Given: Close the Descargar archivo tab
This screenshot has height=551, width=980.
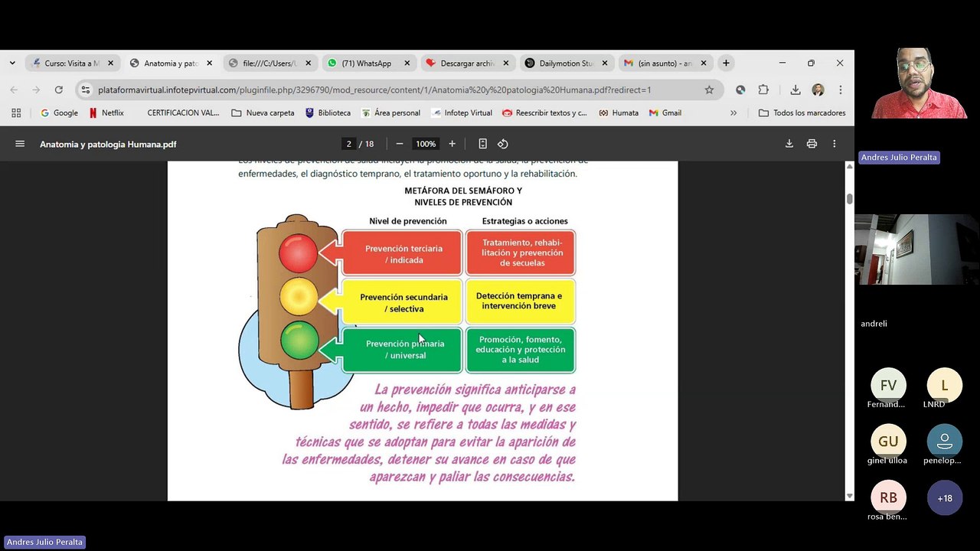Looking at the screenshot, I should 505,64.
